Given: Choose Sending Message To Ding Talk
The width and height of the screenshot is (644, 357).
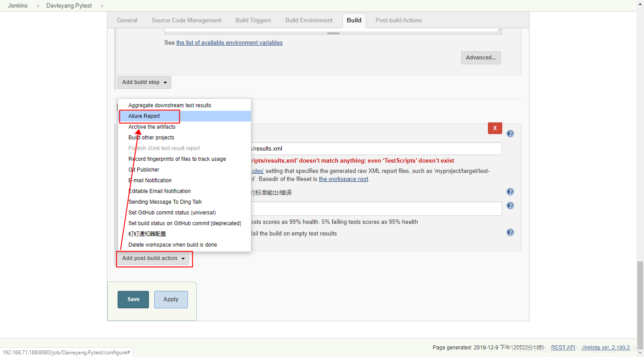Looking at the screenshot, I should coord(184,202).
